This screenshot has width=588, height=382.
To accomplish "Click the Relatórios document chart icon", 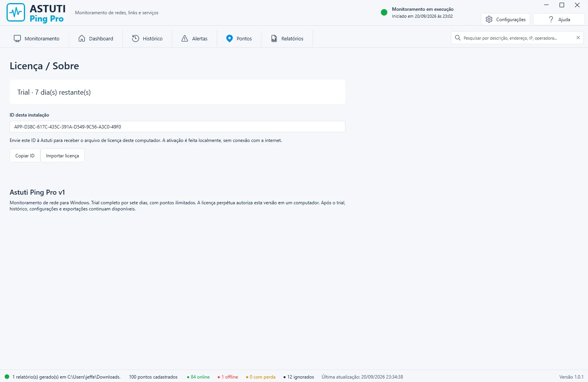I will tap(274, 38).
